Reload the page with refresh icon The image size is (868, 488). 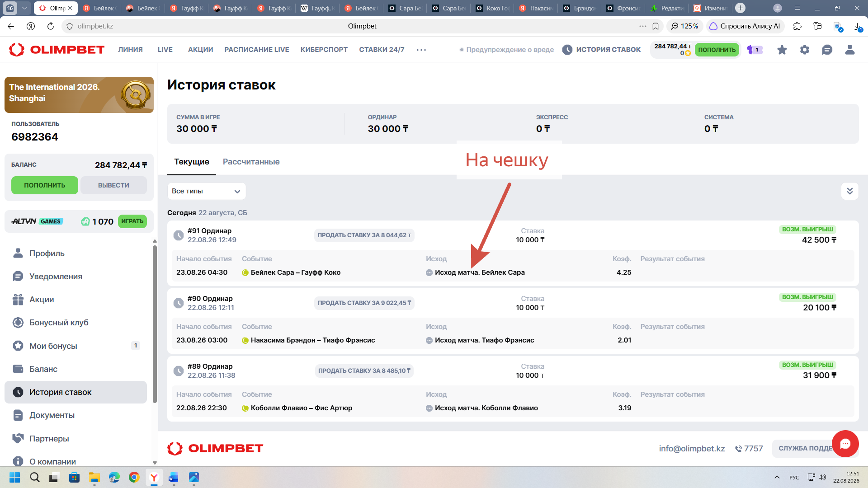(x=51, y=26)
